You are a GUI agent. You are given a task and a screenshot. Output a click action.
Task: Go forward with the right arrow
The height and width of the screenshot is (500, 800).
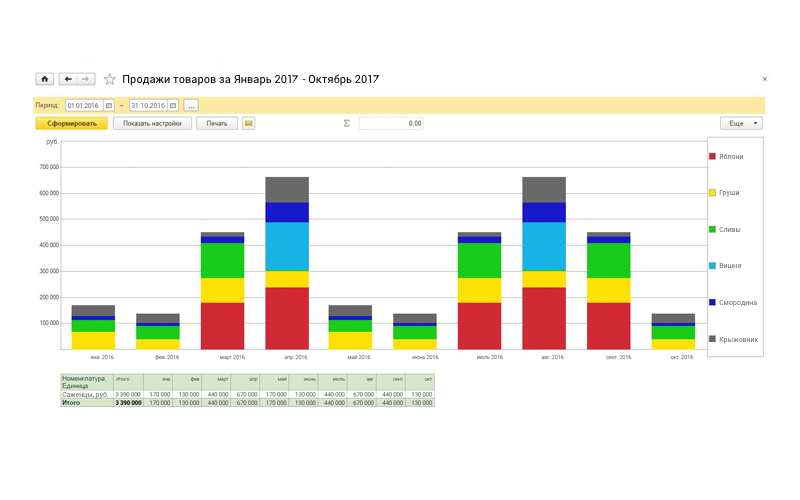click(x=86, y=79)
